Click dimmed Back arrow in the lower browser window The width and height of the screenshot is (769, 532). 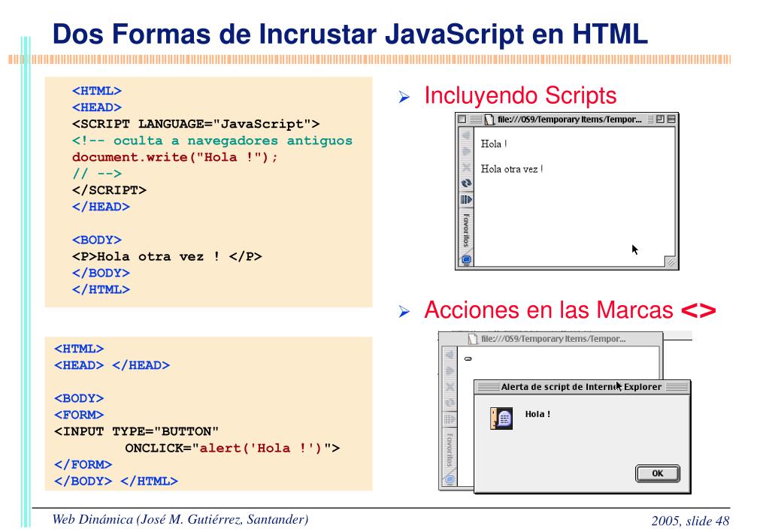pos(450,355)
